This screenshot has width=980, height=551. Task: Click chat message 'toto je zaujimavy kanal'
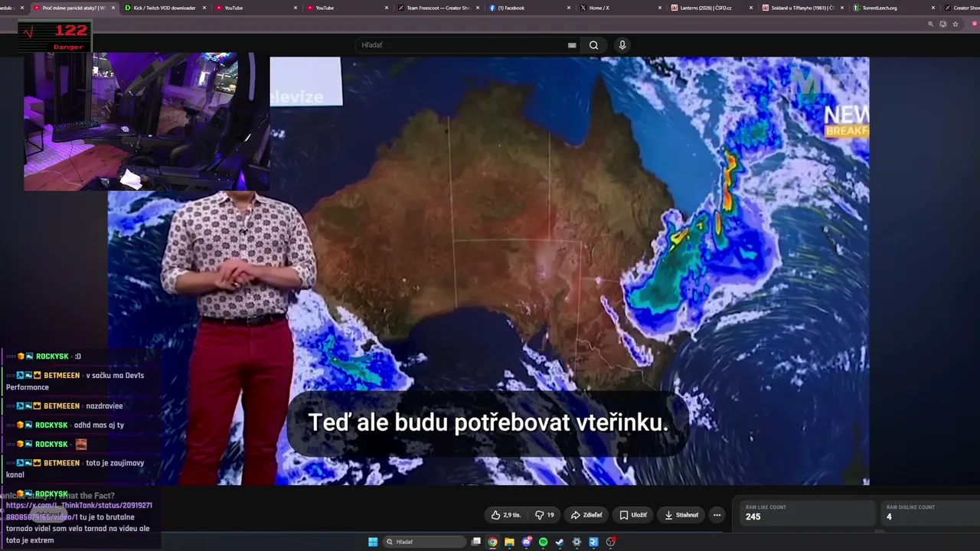coord(75,469)
